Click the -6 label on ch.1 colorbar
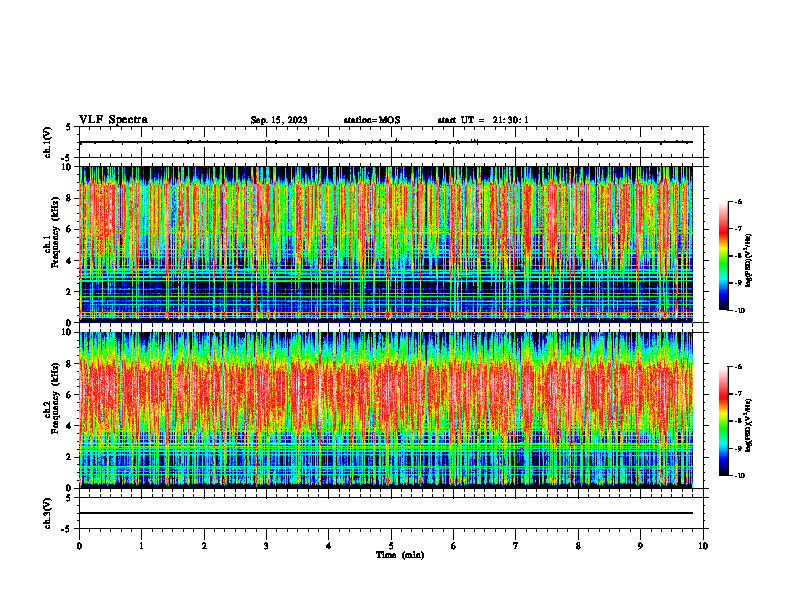792x612 pixels. point(738,201)
